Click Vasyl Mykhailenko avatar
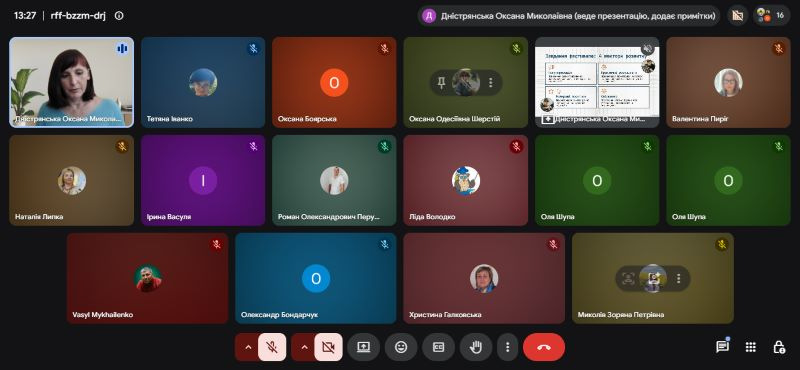 pyautogui.click(x=148, y=278)
